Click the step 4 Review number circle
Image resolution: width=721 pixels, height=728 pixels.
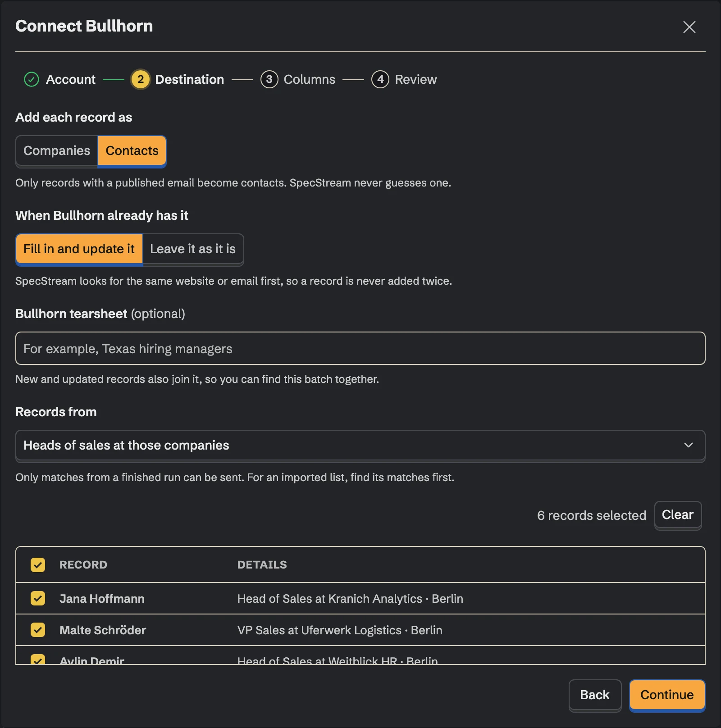(380, 80)
